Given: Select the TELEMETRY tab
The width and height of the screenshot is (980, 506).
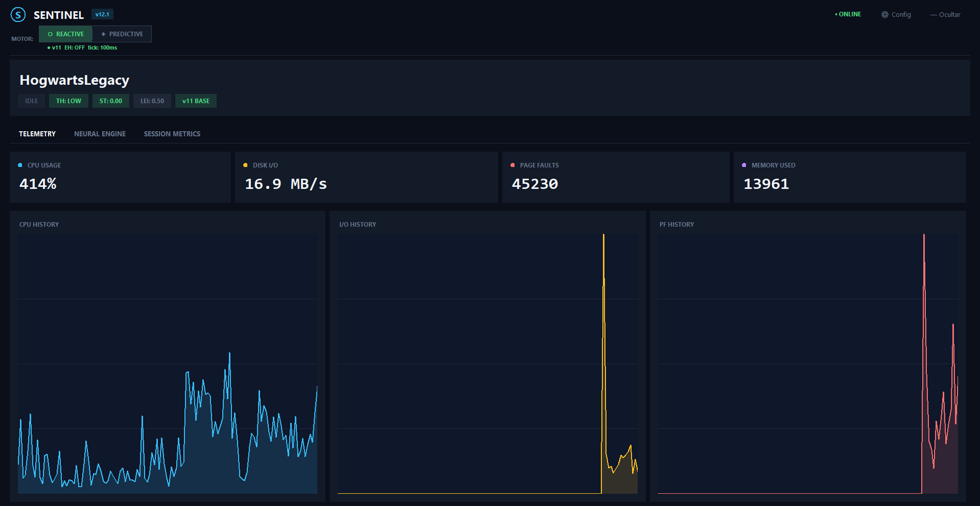Looking at the screenshot, I should tap(37, 134).
